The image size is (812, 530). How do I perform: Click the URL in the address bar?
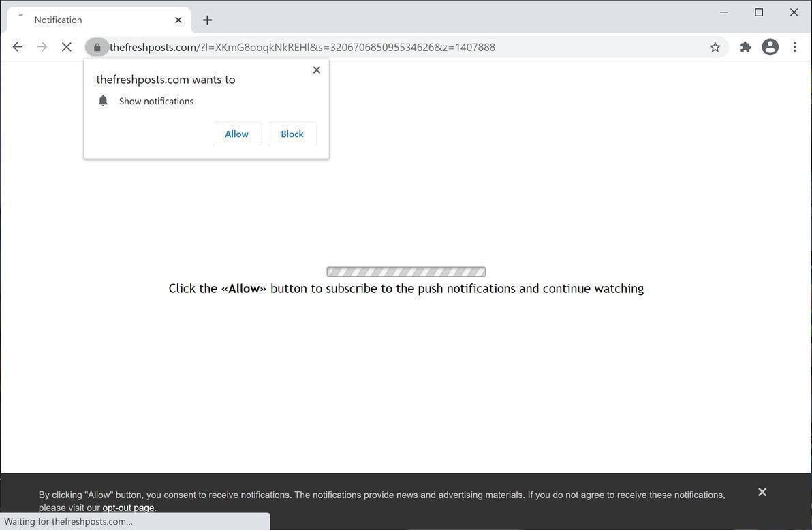point(302,48)
